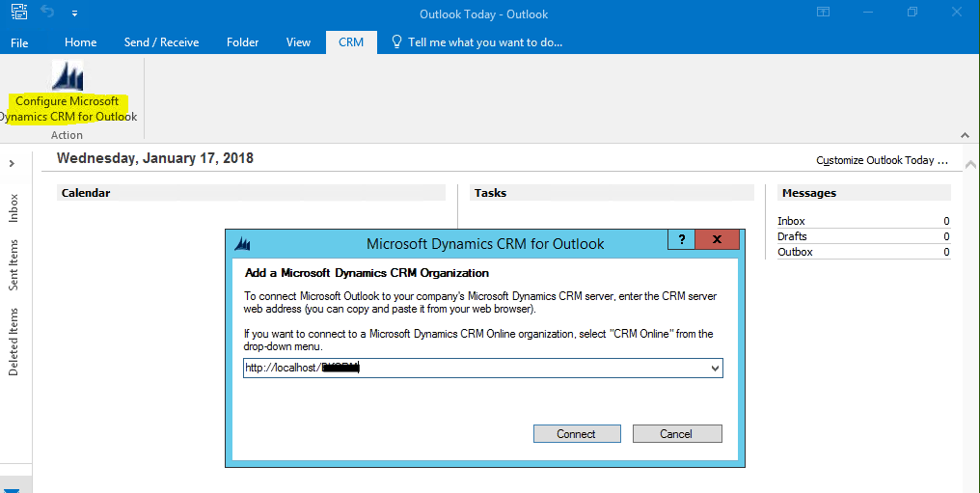Viewport: 980px width, 493px height.
Task: Open ribbon display options icon
Action: point(823,12)
